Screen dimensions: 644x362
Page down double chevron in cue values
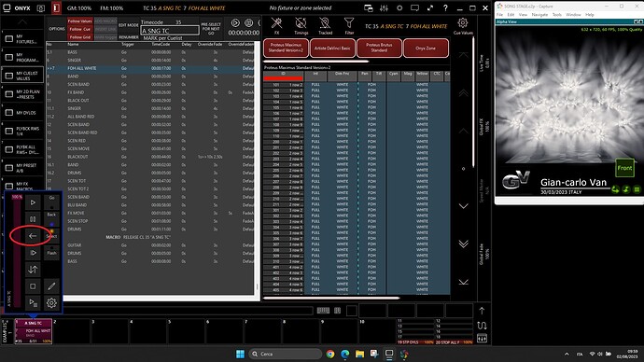463,244
